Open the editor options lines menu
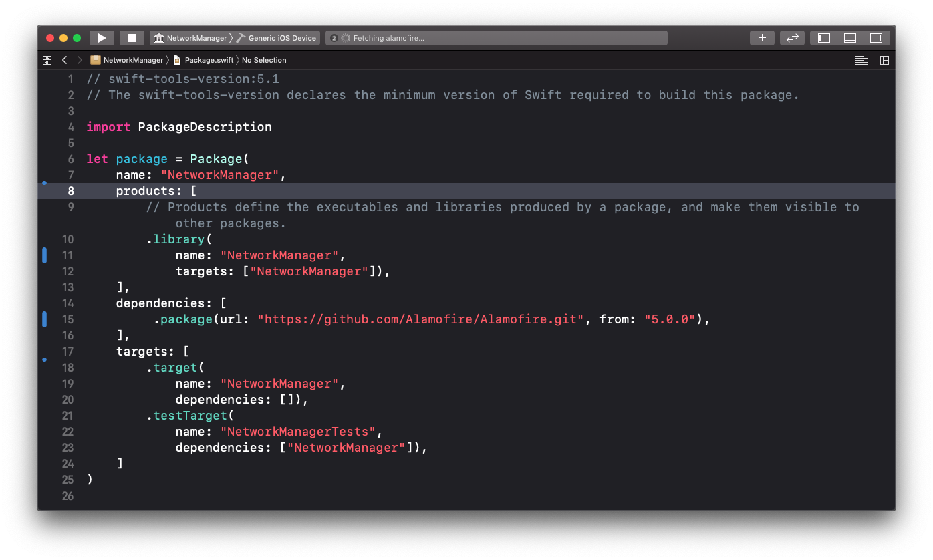 coord(861,60)
